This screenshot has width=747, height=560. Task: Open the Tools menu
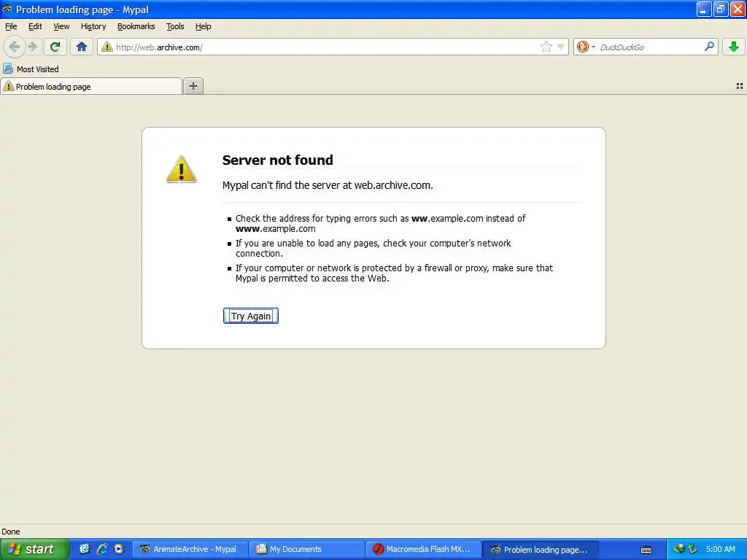pyautogui.click(x=175, y=26)
